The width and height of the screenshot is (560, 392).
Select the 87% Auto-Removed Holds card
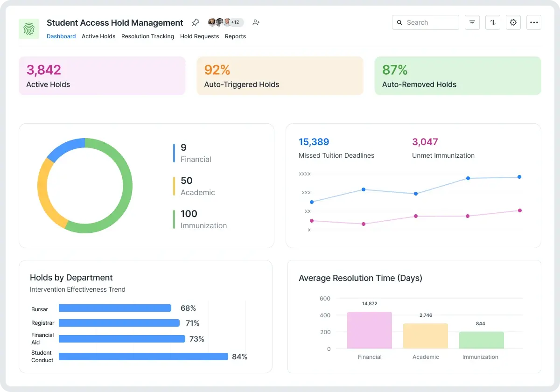coord(457,76)
